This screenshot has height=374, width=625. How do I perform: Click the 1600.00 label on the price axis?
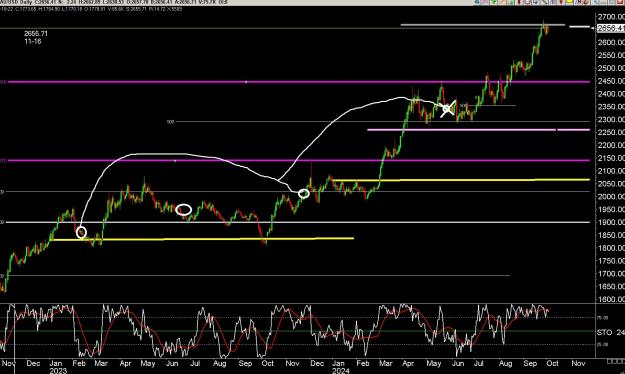pyautogui.click(x=611, y=299)
